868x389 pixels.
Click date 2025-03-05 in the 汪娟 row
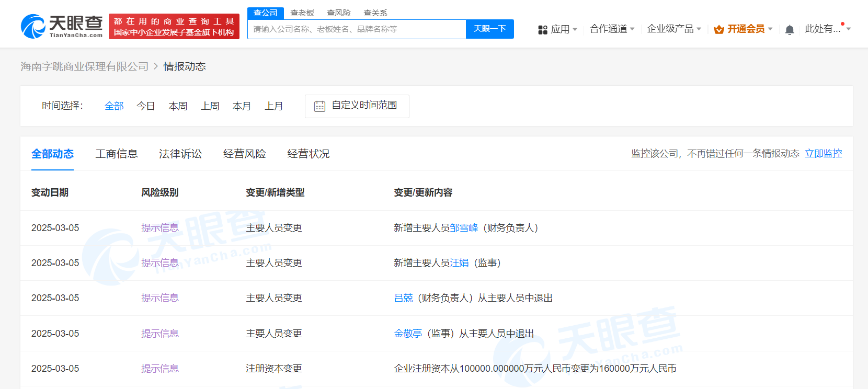(x=55, y=263)
